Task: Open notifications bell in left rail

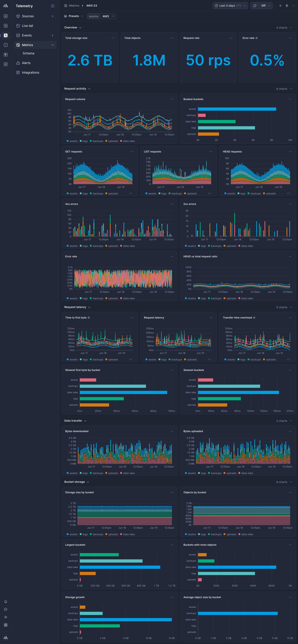Action: (6, 602)
